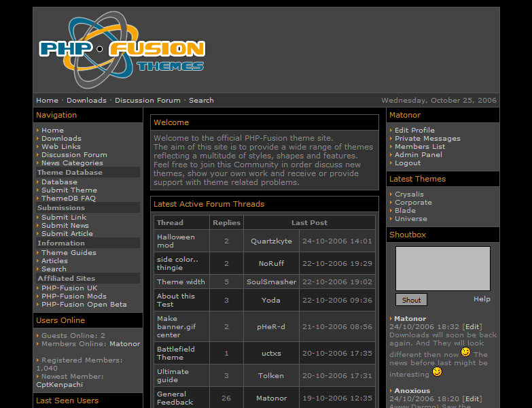The image size is (532, 408).
Task: Click the 'Guests Online: 2' text
Action: click(73, 336)
